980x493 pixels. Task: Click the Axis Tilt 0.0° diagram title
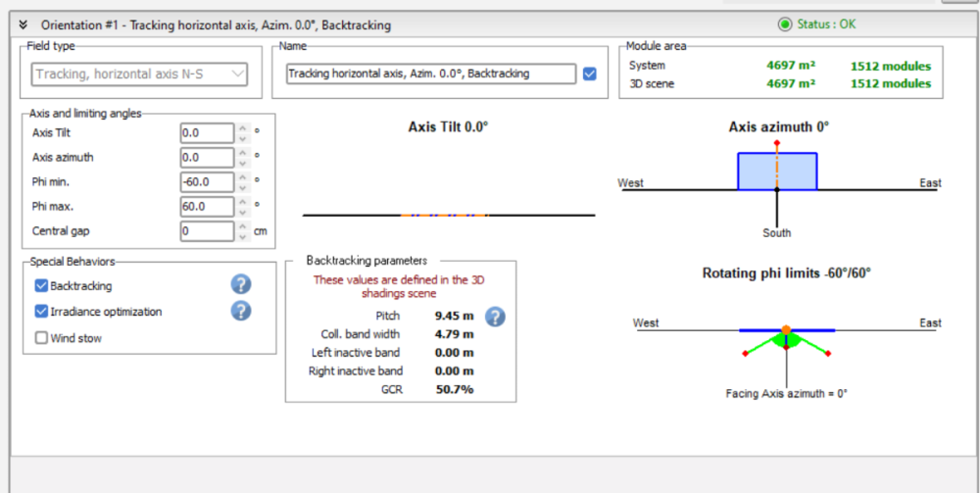click(448, 126)
